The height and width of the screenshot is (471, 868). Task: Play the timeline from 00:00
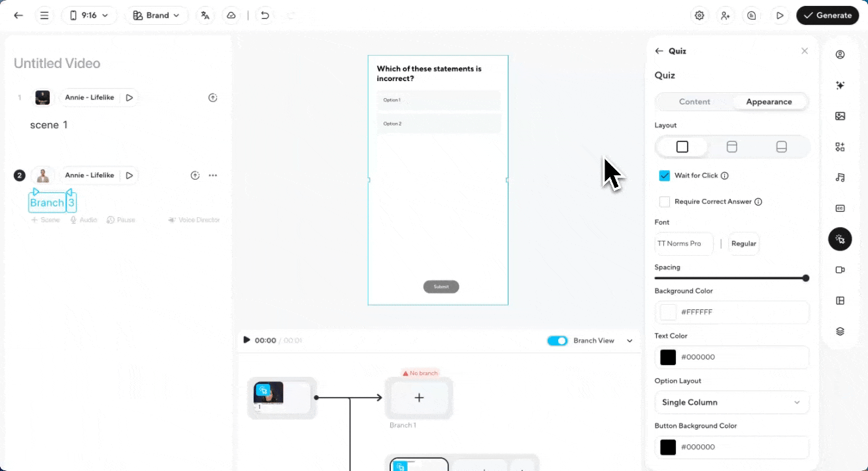(246, 340)
